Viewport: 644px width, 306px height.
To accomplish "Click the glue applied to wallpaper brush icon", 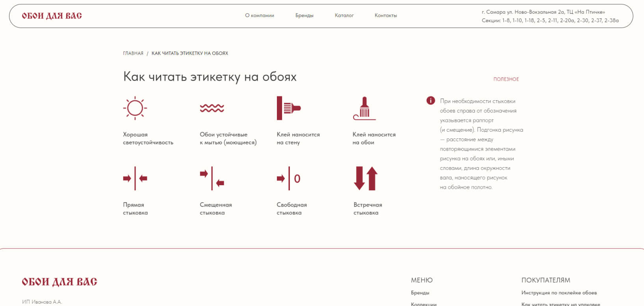I will [364, 108].
